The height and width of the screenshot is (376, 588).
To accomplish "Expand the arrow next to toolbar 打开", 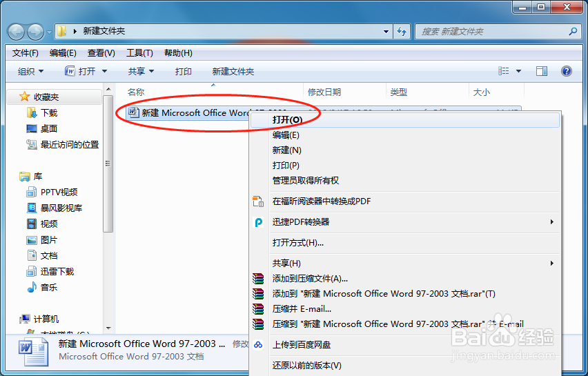I will coord(105,71).
